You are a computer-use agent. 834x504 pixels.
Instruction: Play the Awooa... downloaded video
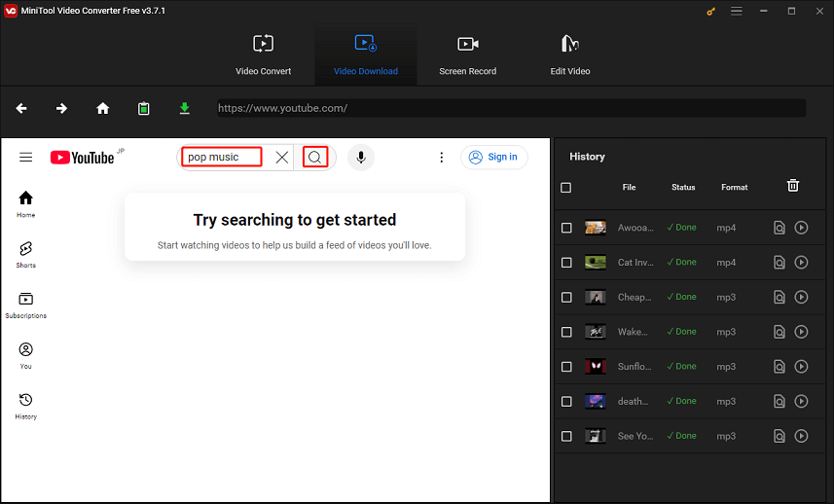[802, 228]
